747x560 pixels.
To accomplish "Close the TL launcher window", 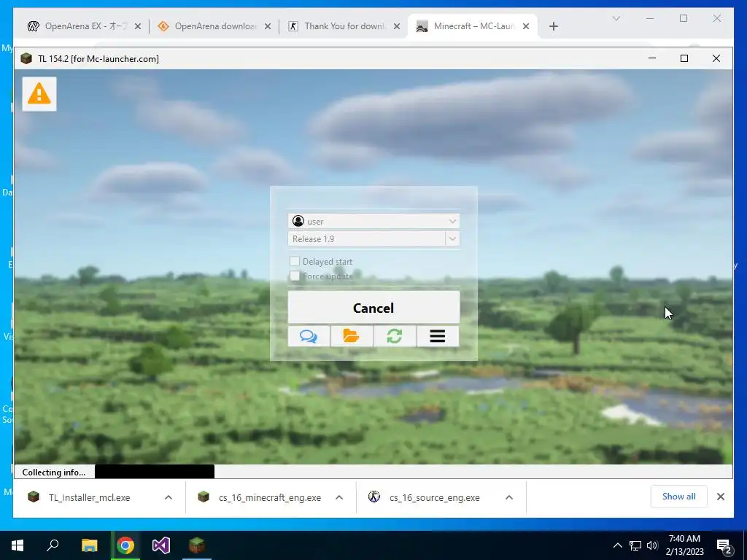I will 716,58.
